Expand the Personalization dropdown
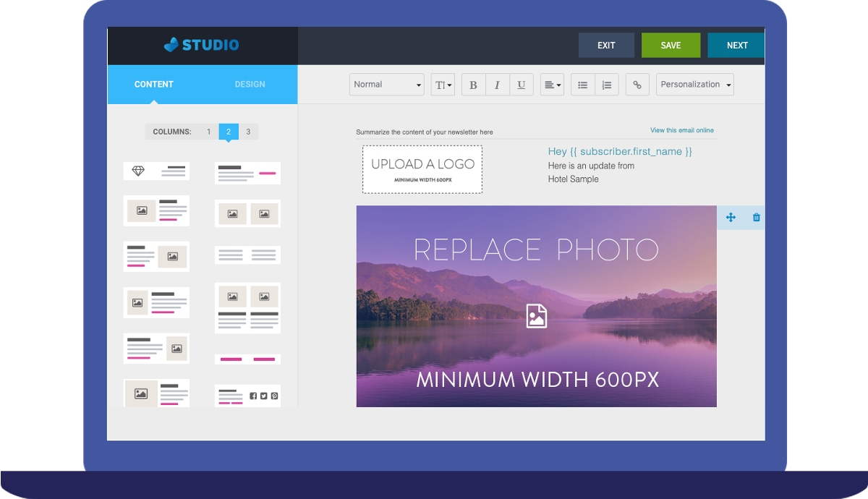The image size is (868, 499). [x=695, y=85]
